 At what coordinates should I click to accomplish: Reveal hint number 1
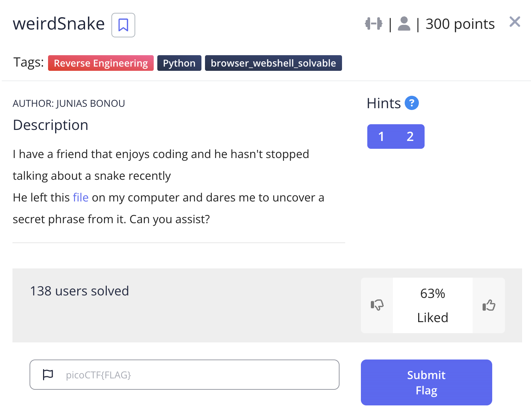[381, 136]
